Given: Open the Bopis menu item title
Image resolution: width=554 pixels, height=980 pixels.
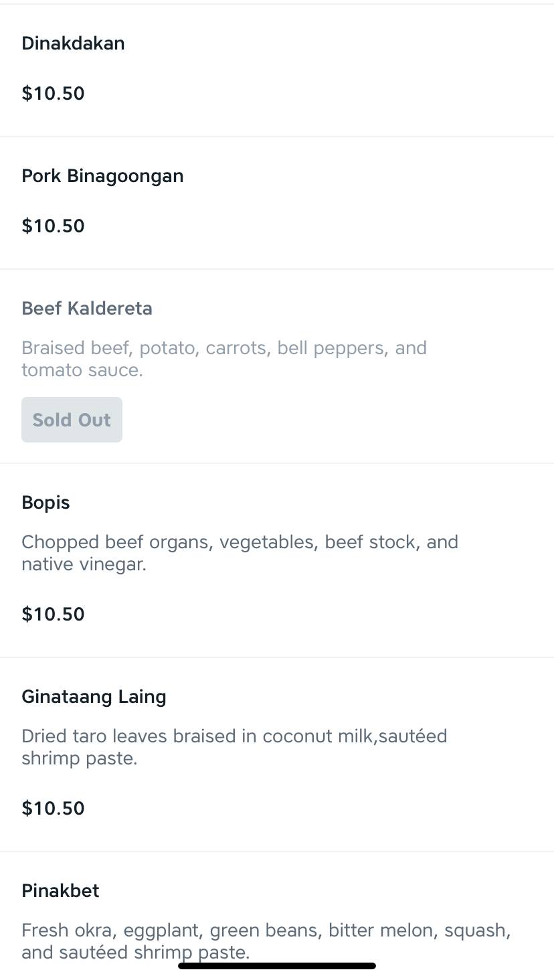Looking at the screenshot, I should tap(45, 503).
